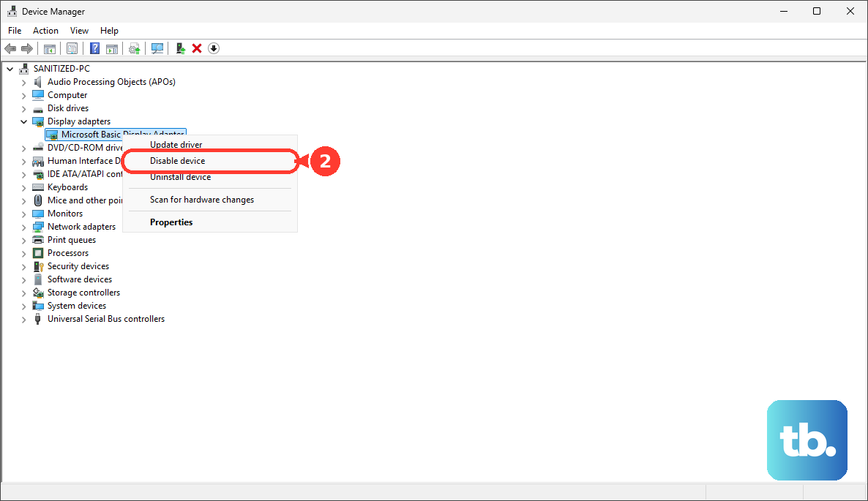Expand the Universal Serial Bus controllers node
Image resolution: width=868 pixels, height=501 pixels.
tap(23, 319)
